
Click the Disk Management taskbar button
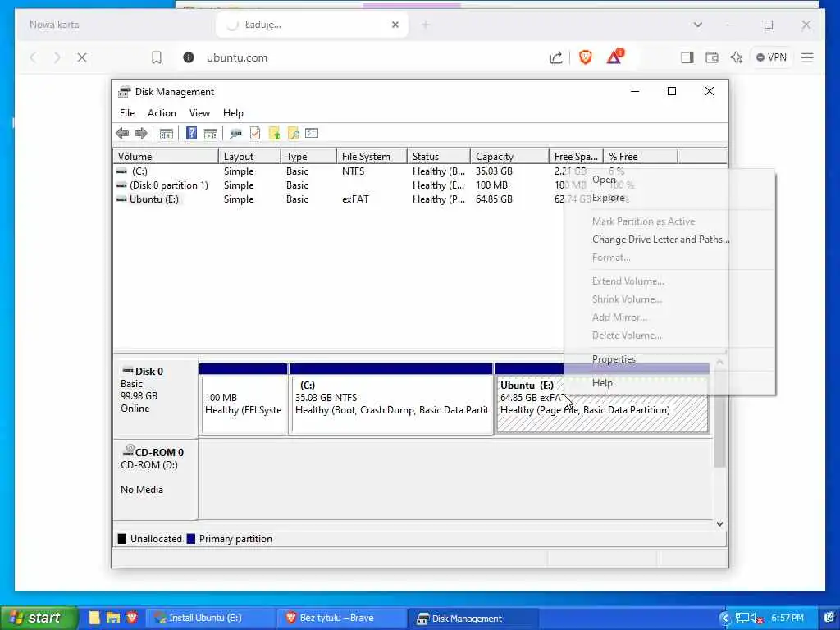pos(473,619)
